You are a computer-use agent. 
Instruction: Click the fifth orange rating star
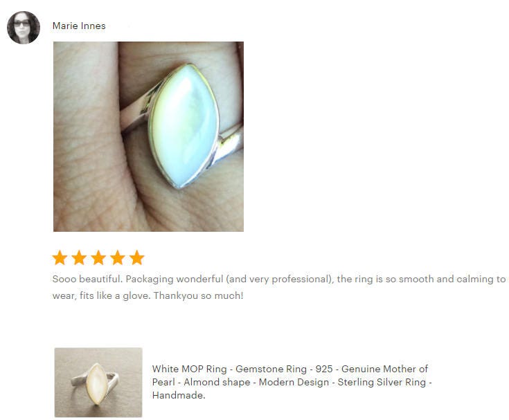coord(136,258)
